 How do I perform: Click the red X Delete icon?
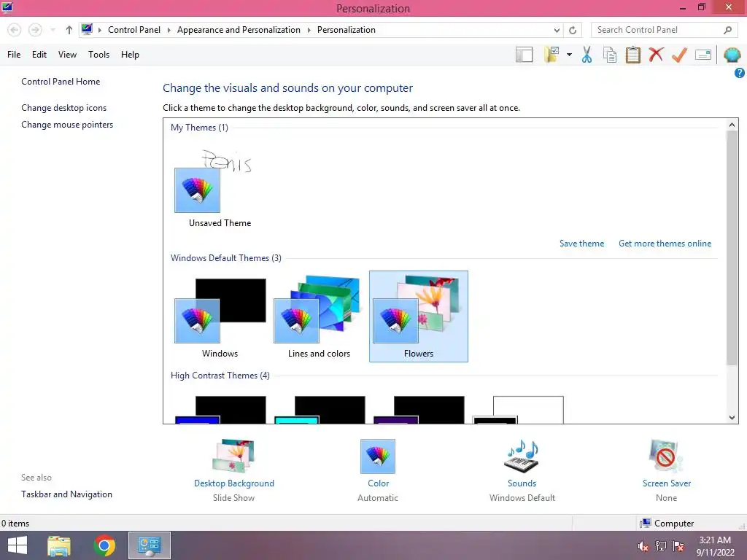(x=656, y=54)
